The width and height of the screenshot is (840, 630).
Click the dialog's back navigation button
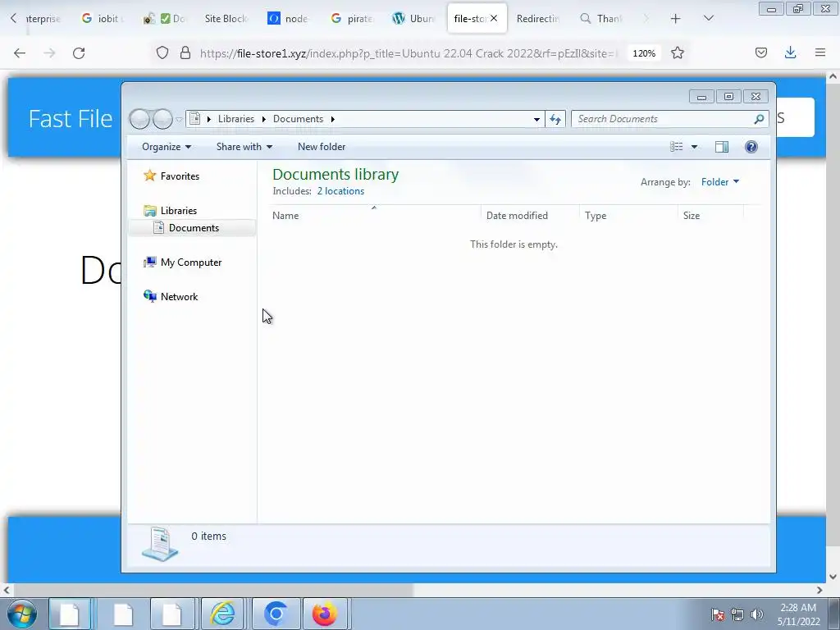139,119
